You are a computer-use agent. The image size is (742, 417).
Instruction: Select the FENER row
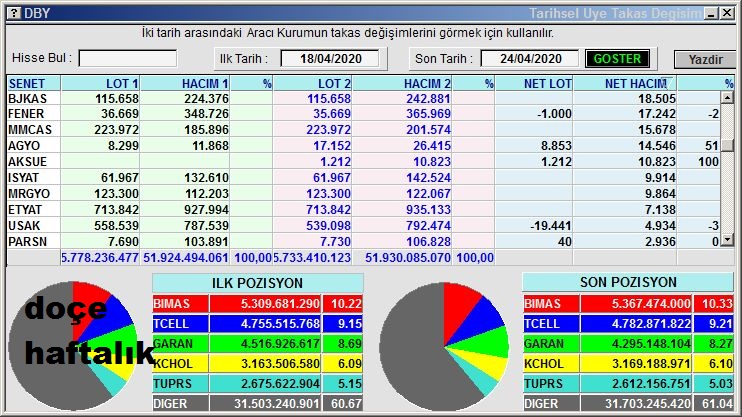363,114
